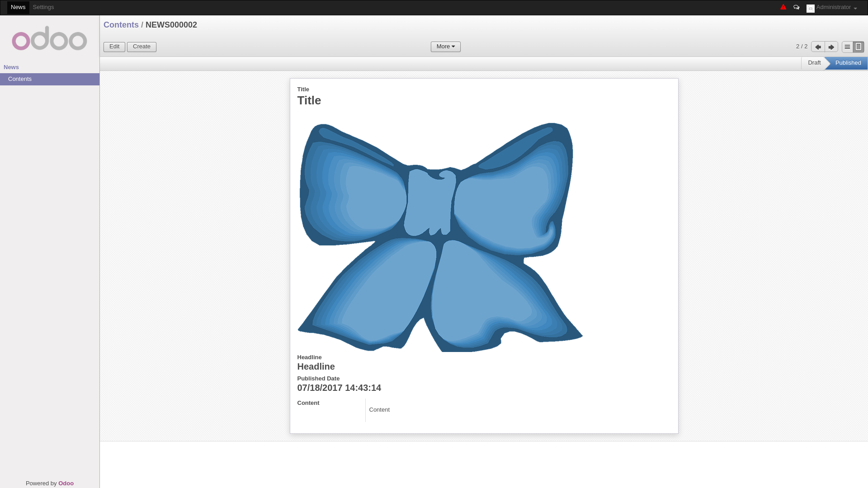Viewport: 868px width, 488px height.
Task: Open the Odoo link in footer
Action: point(66,483)
